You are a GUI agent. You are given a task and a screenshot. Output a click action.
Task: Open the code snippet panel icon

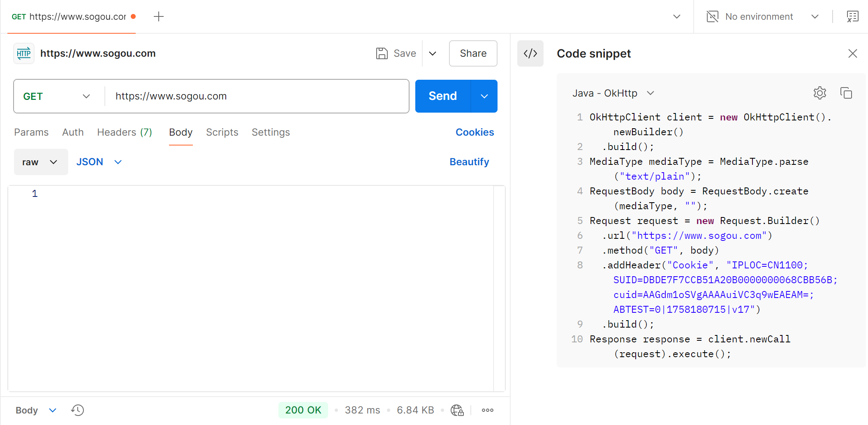(530, 53)
